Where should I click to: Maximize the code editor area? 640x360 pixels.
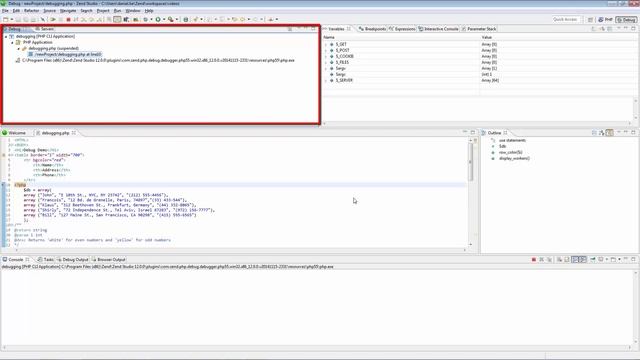pyautogui.click(x=473, y=133)
